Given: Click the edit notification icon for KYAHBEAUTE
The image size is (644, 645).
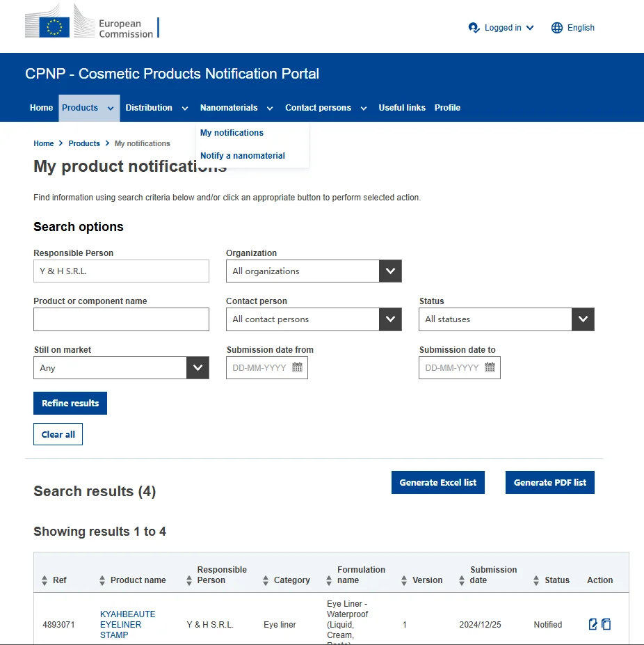Looking at the screenshot, I should tap(593, 624).
